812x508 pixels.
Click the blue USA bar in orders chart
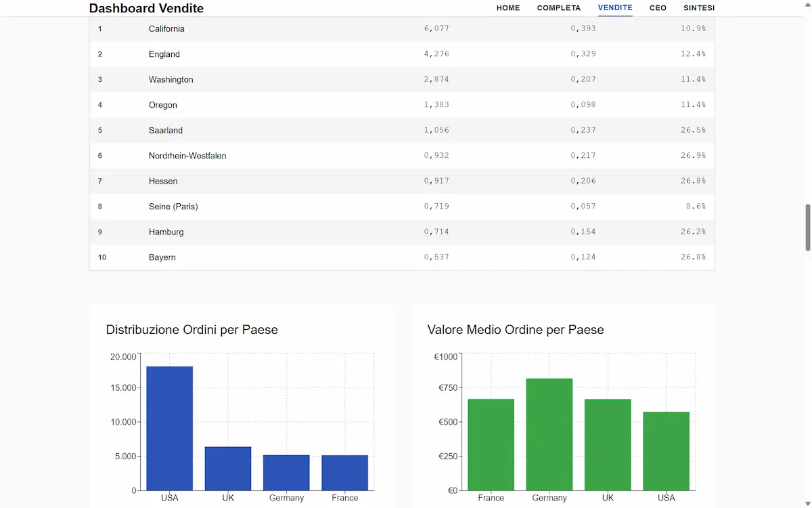coord(170,428)
